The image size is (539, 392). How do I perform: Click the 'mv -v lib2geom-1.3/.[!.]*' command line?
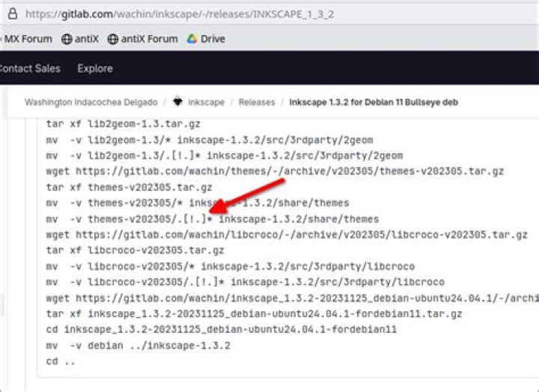(x=225, y=156)
